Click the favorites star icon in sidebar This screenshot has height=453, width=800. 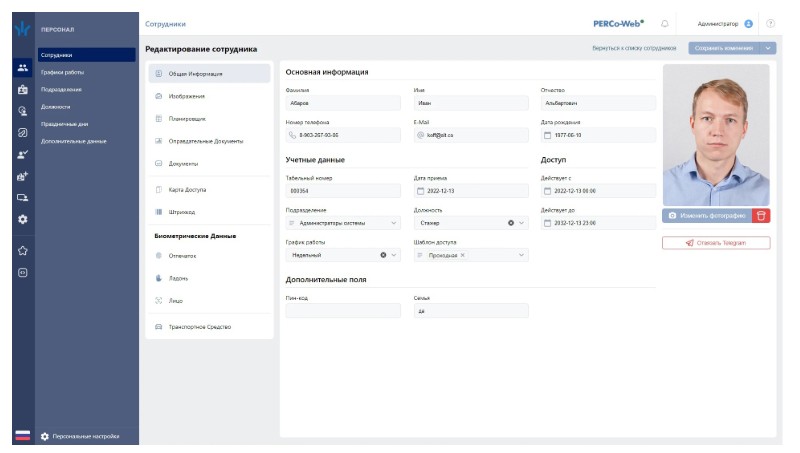click(x=22, y=249)
